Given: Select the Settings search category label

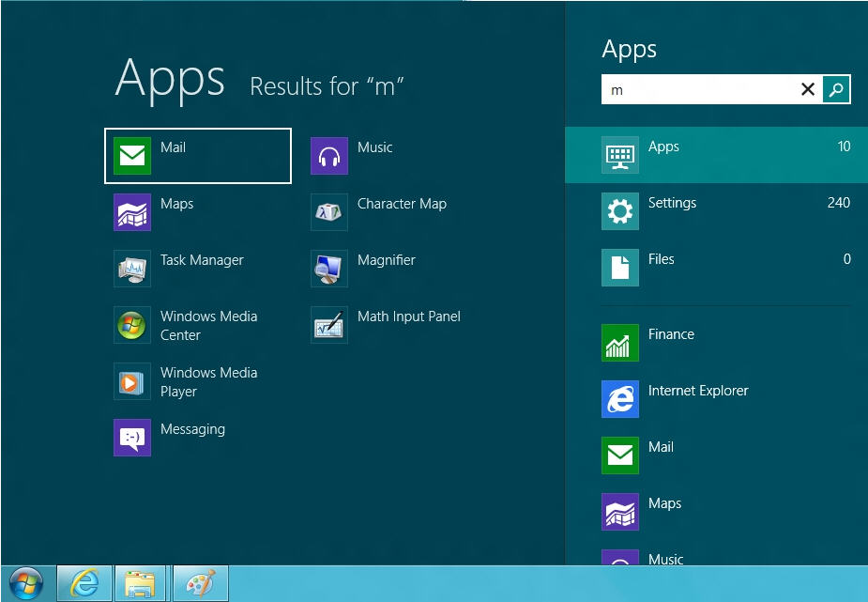Looking at the screenshot, I should (x=672, y=203).
